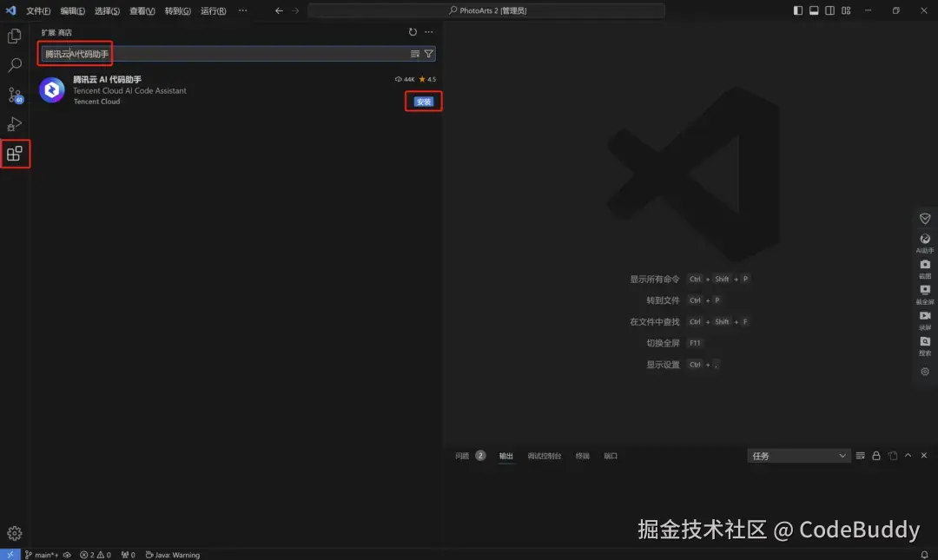Open the Search view from activity bar
Image resolution: width=938 pixels, height=560 pixels.
(14, 64)
